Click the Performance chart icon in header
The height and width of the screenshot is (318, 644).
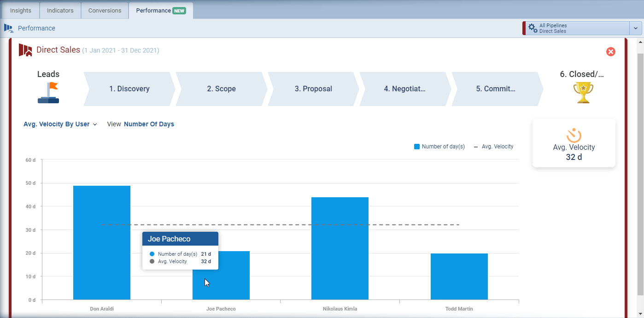tap(9, 28)
